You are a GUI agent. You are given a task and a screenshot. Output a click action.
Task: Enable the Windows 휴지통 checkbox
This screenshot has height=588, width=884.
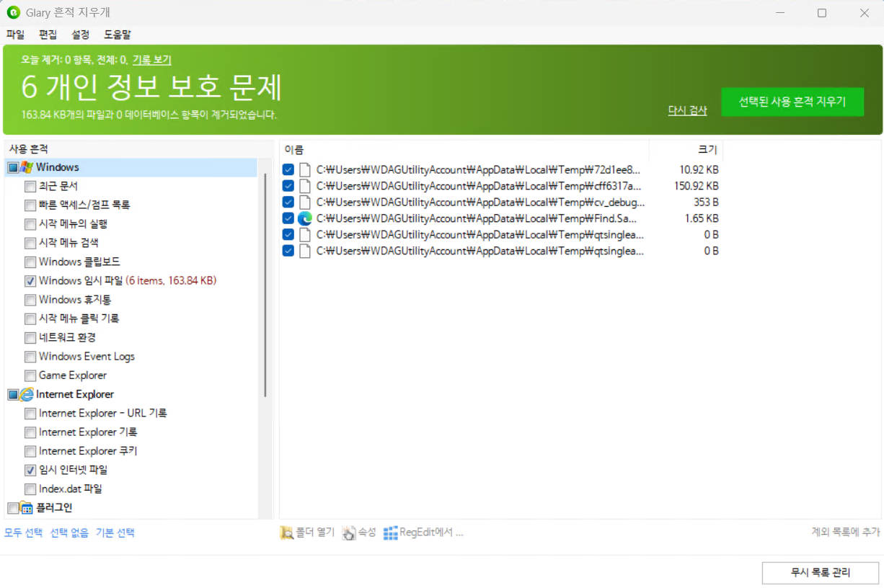click(x=30, y=300)
